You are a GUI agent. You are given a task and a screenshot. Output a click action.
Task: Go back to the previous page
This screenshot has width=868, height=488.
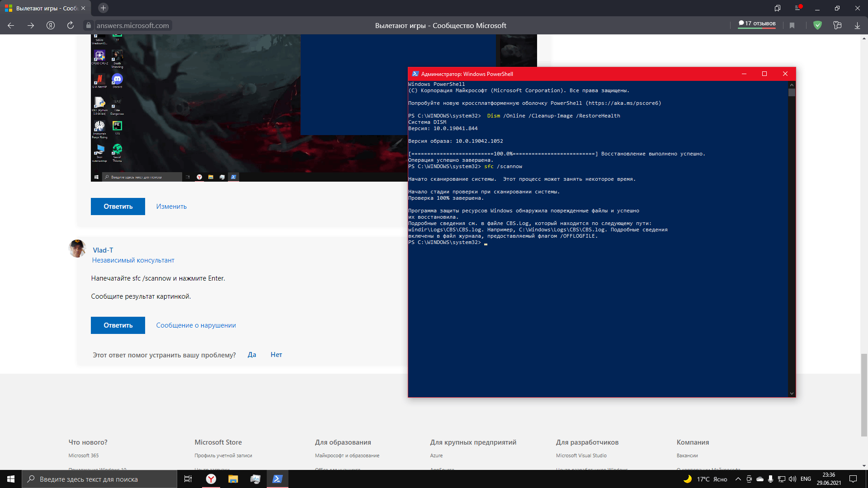click(11, 26)
